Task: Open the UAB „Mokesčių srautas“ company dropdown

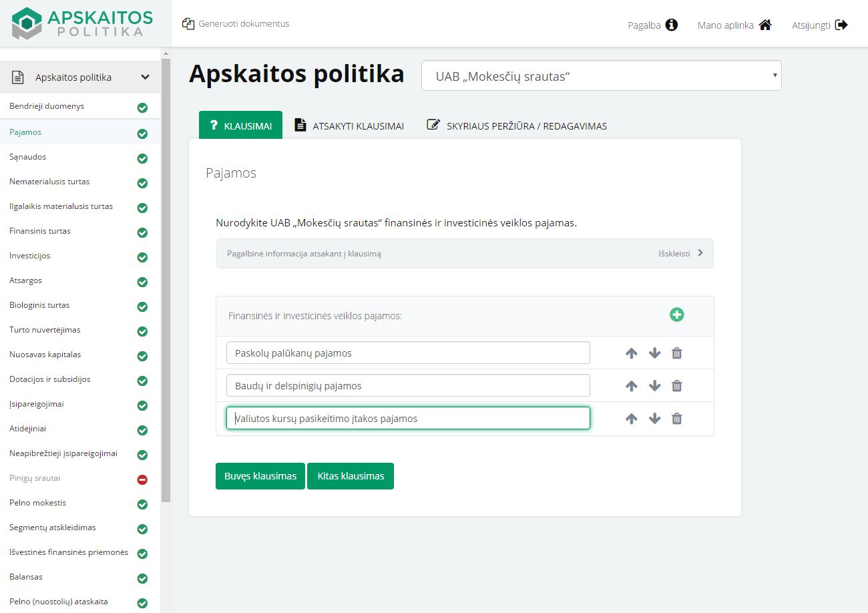Action: (x=601, y=76)
